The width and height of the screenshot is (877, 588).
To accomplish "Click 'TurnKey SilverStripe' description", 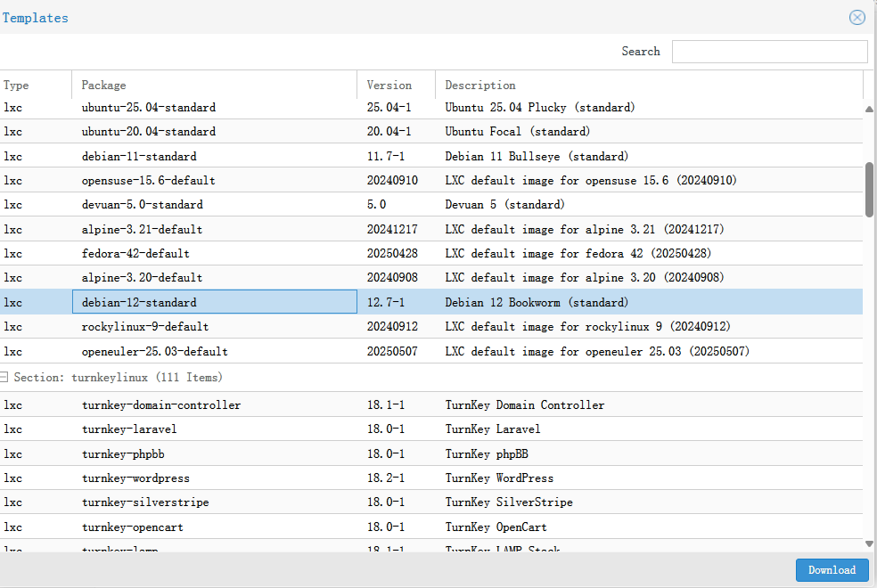I will 508,502.
